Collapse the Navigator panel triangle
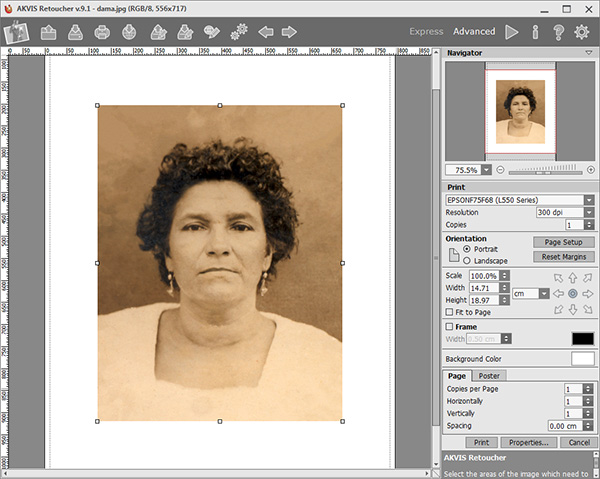The width and height of the screenshot is (600, 479). point(589,53)
